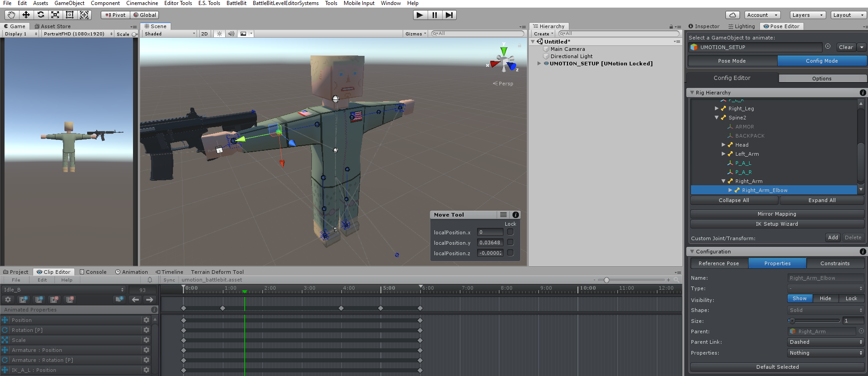Toggle Pivot handle position mode

[115, 15]
